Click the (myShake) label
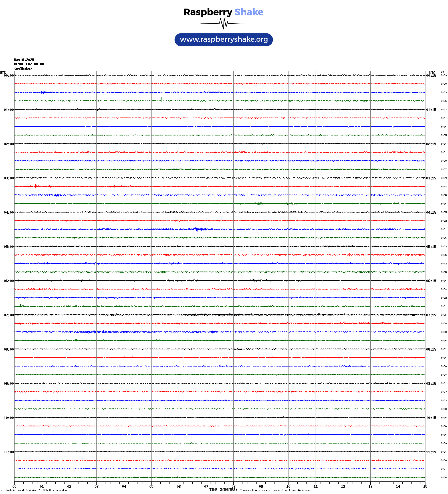The height and width of the screenshot is (494, 448). (x=23, y=68)
